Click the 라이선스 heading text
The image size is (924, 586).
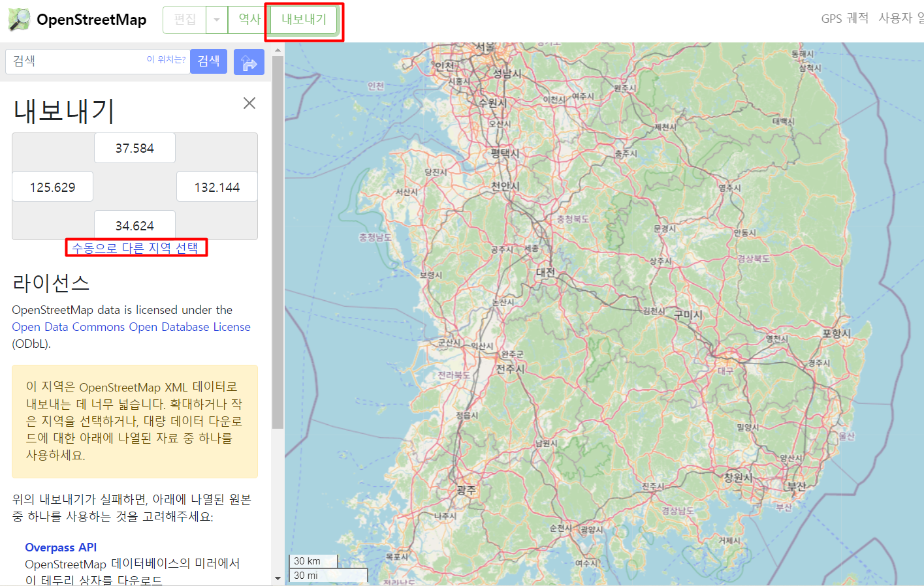tap(51, 283)
